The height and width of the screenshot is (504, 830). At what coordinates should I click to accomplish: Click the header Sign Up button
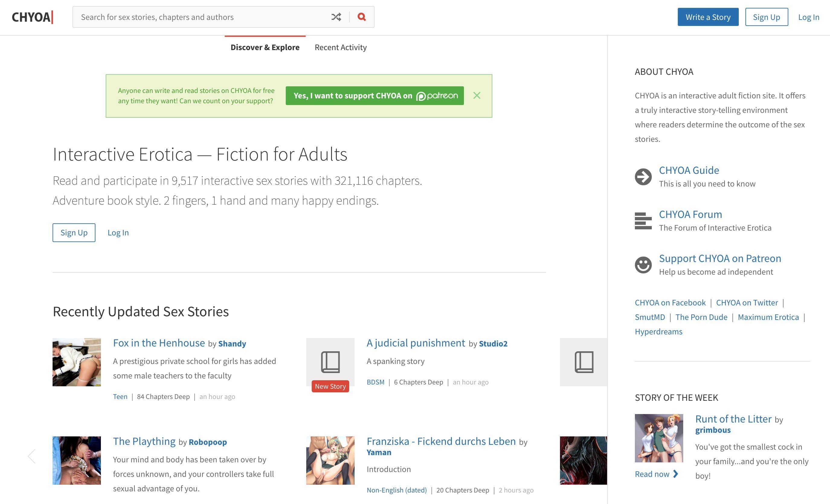click(x=766, y=17)
